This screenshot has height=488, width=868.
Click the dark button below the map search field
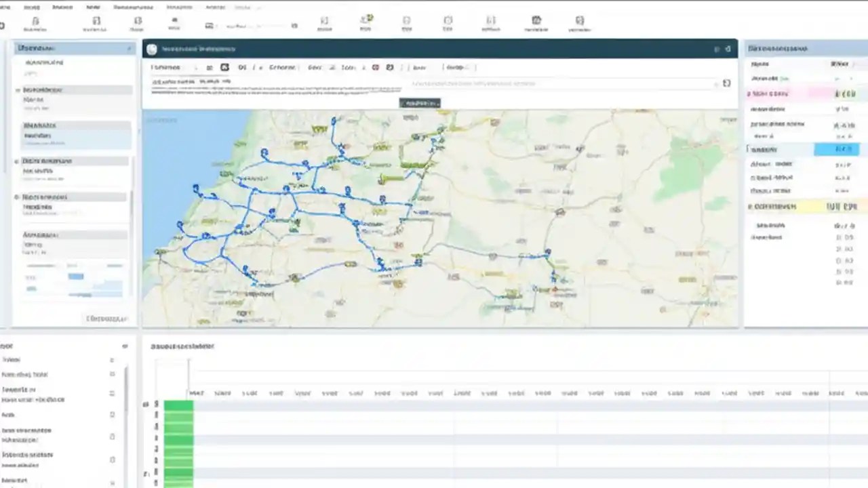click(420, 103)
